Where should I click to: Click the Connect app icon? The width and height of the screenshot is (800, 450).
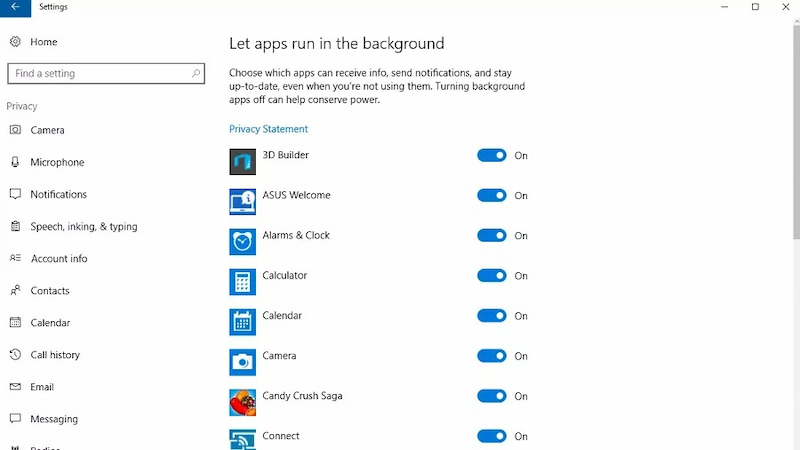coord(242,438)
